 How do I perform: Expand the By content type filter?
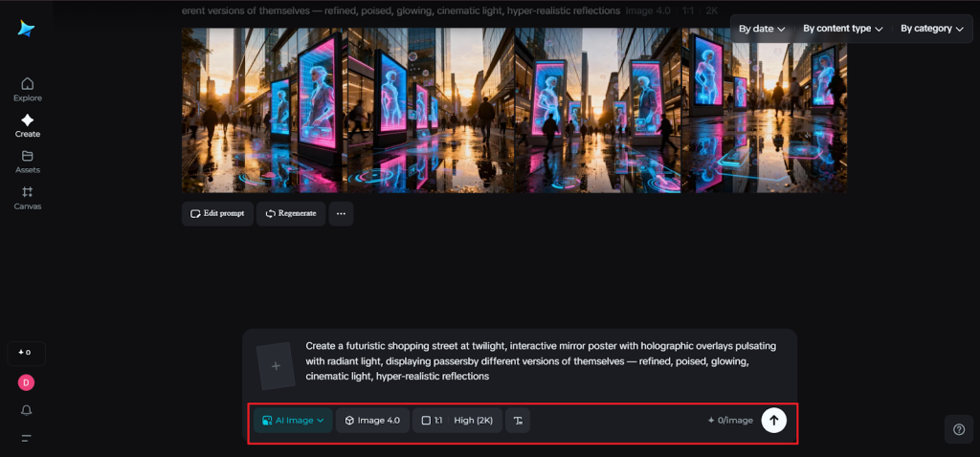click(x=842, y=29)
